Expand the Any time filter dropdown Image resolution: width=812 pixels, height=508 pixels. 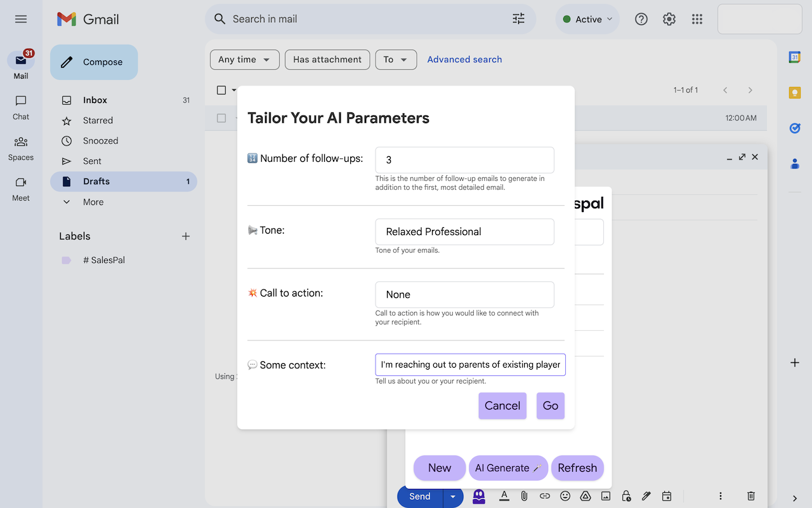(x=244, y=60)
